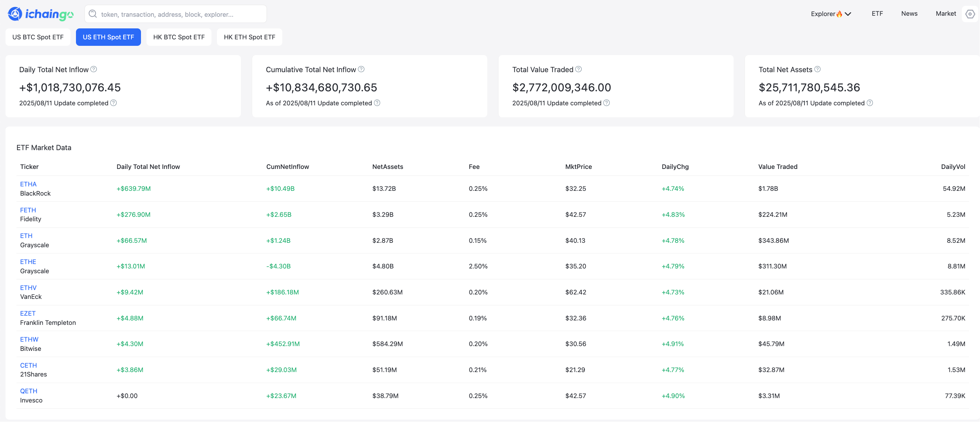Image resolution: width=980 pixels, height=422 pixels.
Task: Click the DailyChg column header
Action: [x=675, y=167]
